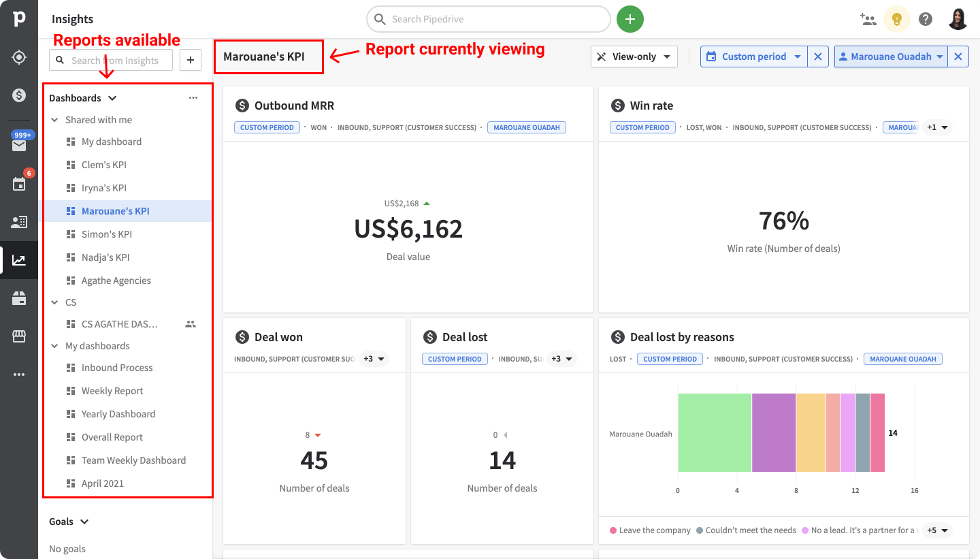Click the Search from Insights field

point(111,60)
